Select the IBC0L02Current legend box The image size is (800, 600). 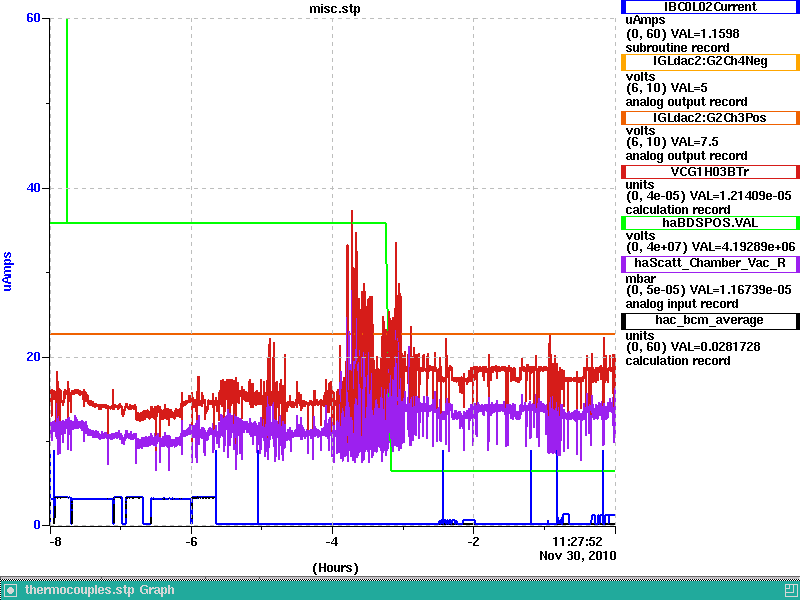710,7
